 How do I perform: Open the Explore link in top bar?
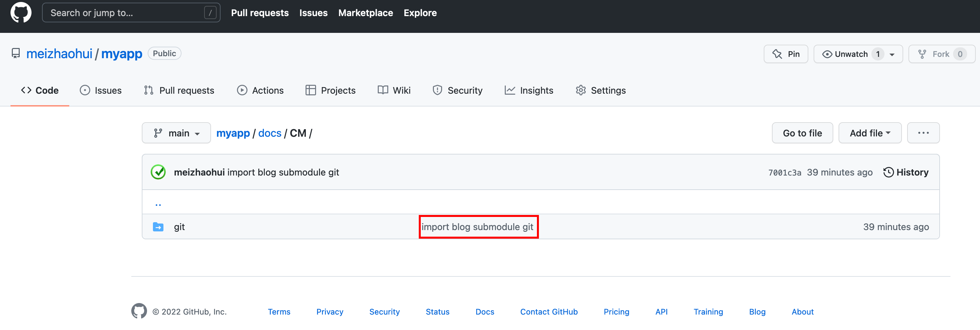coord(420,12)
